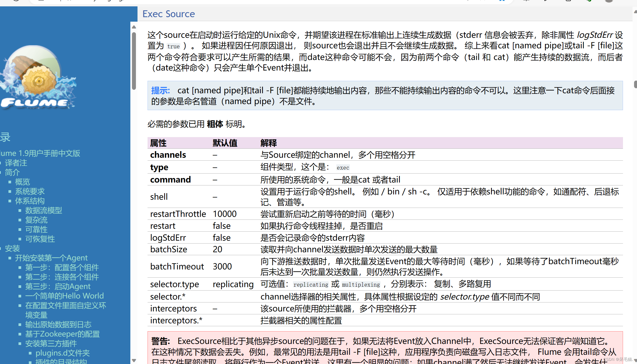The image size is (637, 364).
Task: Open the plugins.d文件夹 sidebar entry
Action: pyautogui.click(x=62, y=353)
